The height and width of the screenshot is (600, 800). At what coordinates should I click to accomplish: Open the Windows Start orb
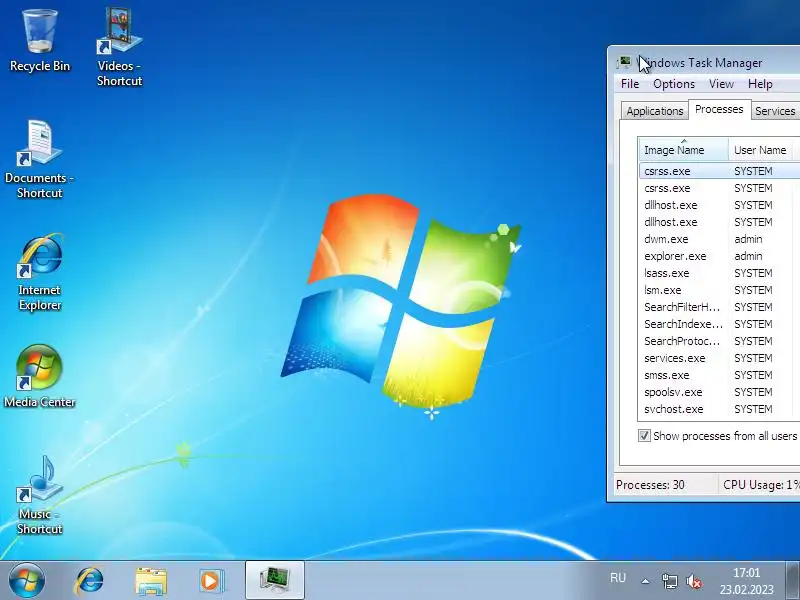coord(27,581)
